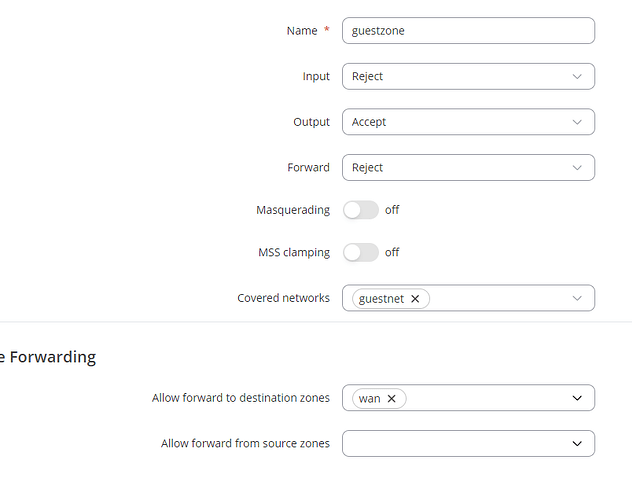Turn on MSS clamping switch
The height and width of the screenshot is (500, 632).
361,253
